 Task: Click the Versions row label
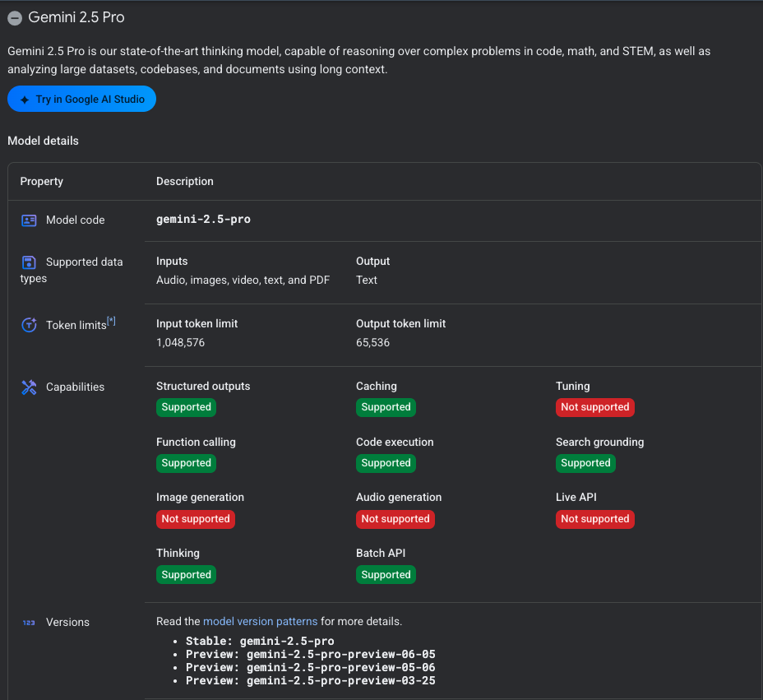[67, 622]
